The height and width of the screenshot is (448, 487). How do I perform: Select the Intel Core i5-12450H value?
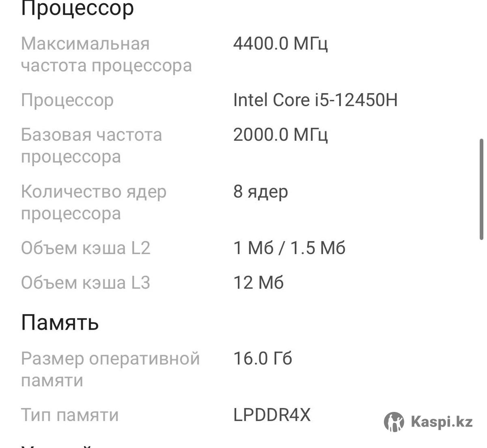pos(315,100)
